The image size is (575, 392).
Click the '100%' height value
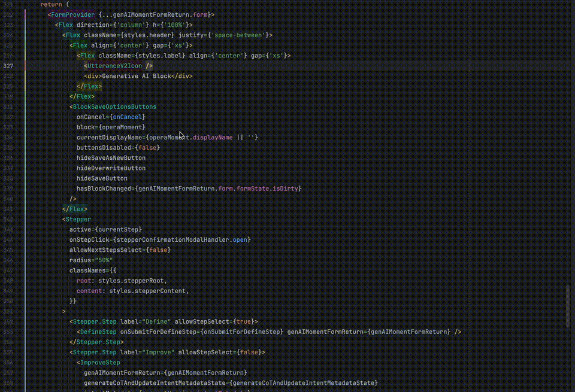(x=174, y=25)
